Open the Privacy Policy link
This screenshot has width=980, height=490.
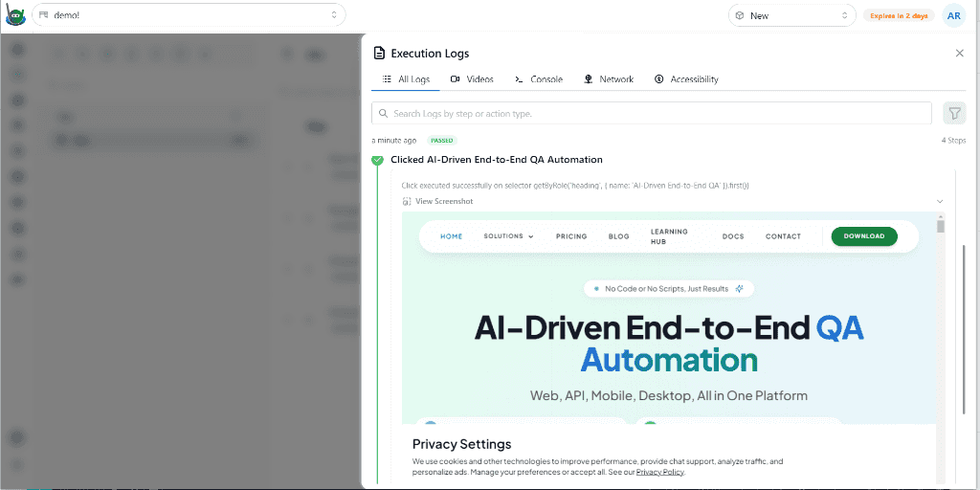coord(659,473)
